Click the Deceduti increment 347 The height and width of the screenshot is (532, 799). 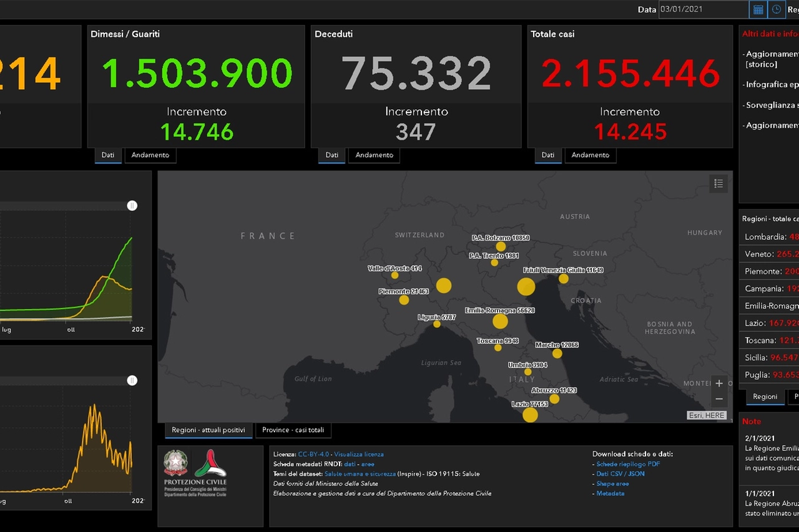tap(416, 132)
